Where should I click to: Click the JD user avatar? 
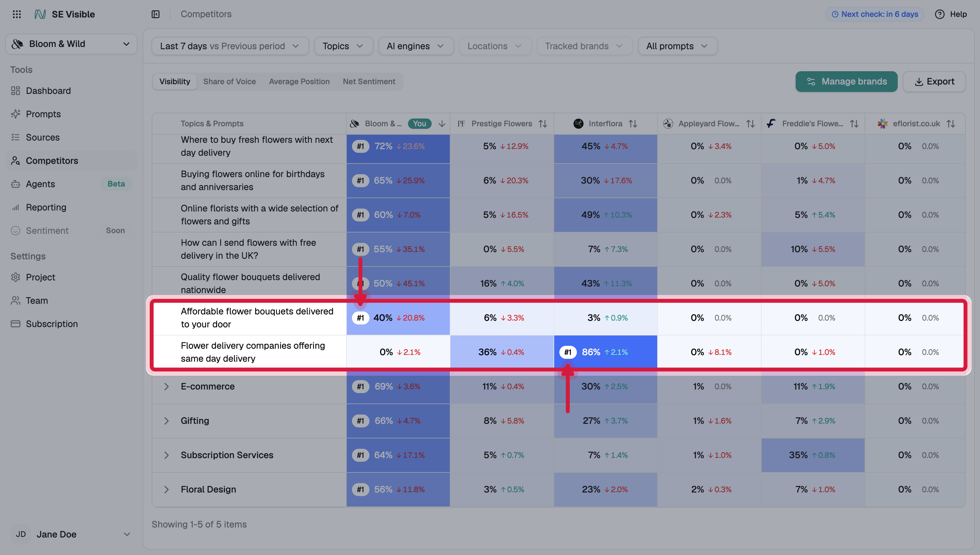click(21, 534)
